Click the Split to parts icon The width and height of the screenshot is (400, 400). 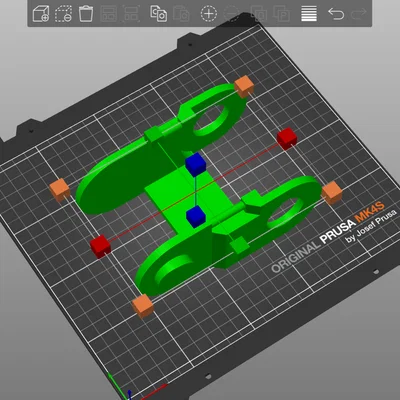[281, 14]
